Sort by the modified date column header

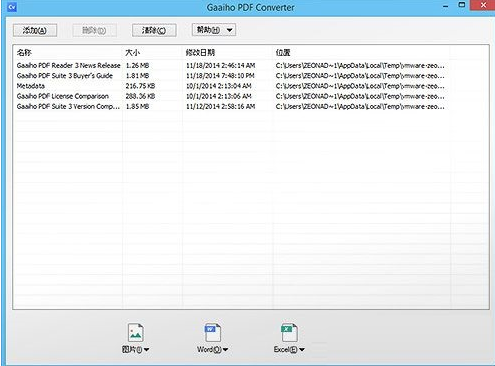point(200,52)
